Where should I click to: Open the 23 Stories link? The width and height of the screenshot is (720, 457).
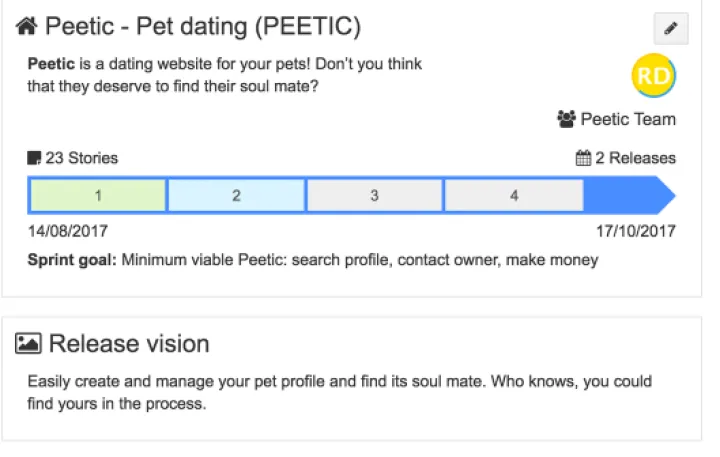click(x=81, y=158)
